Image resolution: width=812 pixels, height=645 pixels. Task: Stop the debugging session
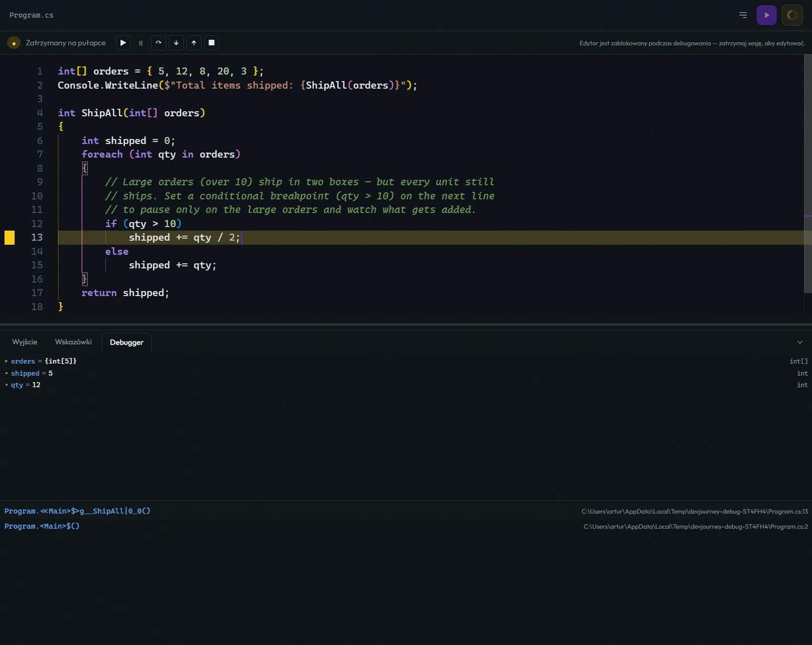(212, 43)
